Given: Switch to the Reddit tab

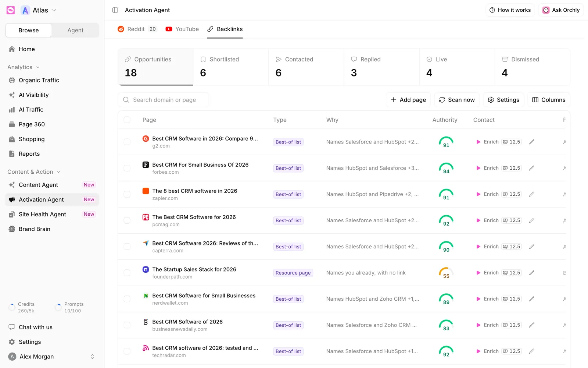Looking at the screenshot, I should 137,29.
